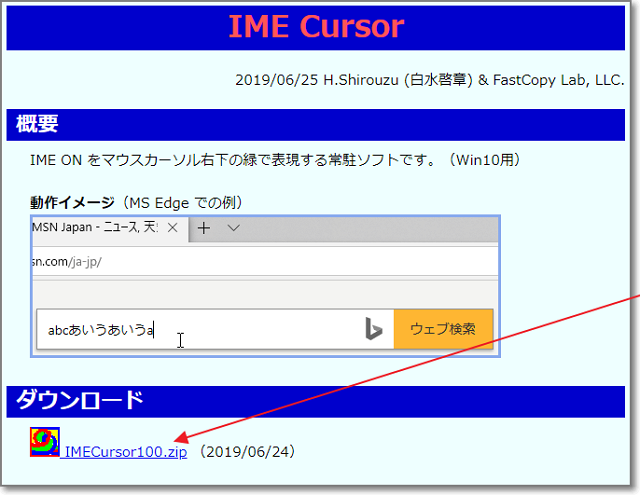The height and width of the screenshot is (495, 640).
Task: Click the search field containing abcあいうあいうa
Action: click(200, 329)
